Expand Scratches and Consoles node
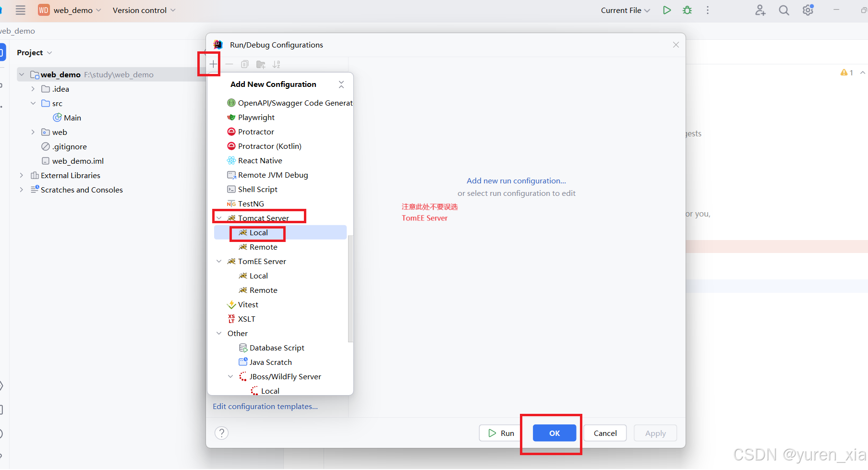 click(21, 190)
